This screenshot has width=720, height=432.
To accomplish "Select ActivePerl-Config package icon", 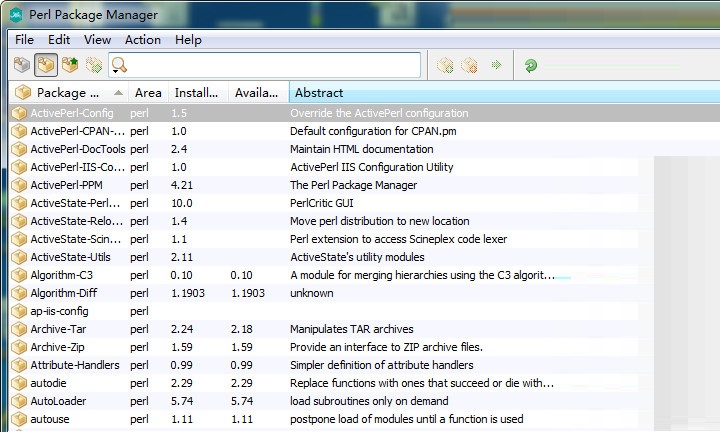I will (19, 113).
